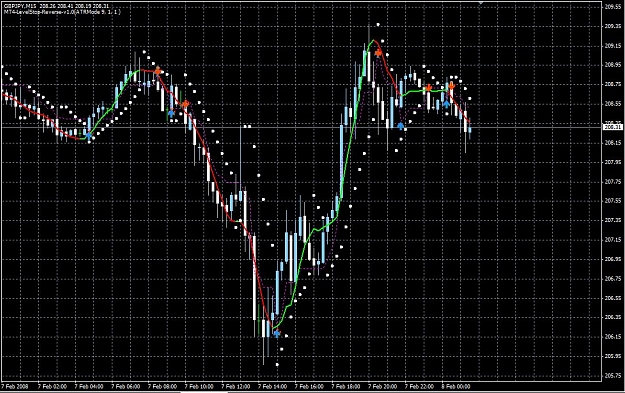
Task: Click the 207.95 price axis label
Action: [612, 162]
